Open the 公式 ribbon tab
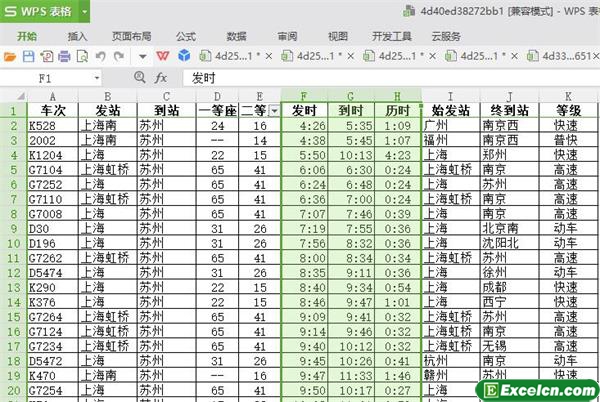This screenshot has height=402, width=600. pyautogui.click(x=186, y=36)
